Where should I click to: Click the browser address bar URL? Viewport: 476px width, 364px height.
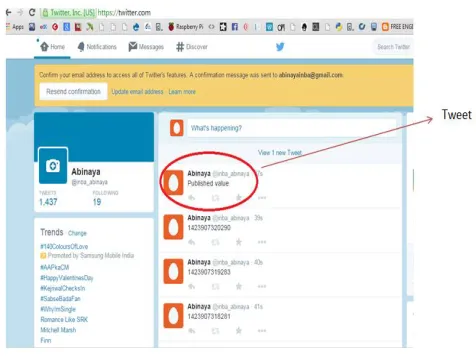pos(124,13)
